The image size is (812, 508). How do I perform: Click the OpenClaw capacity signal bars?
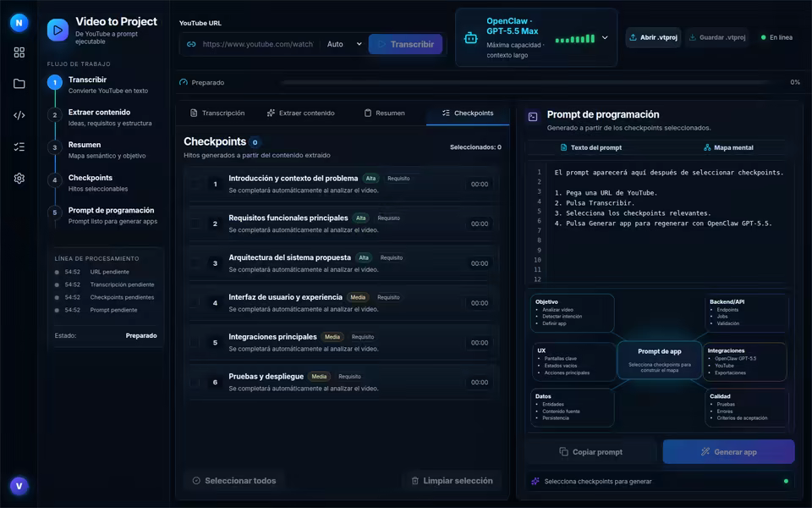(x=575, y=39)
